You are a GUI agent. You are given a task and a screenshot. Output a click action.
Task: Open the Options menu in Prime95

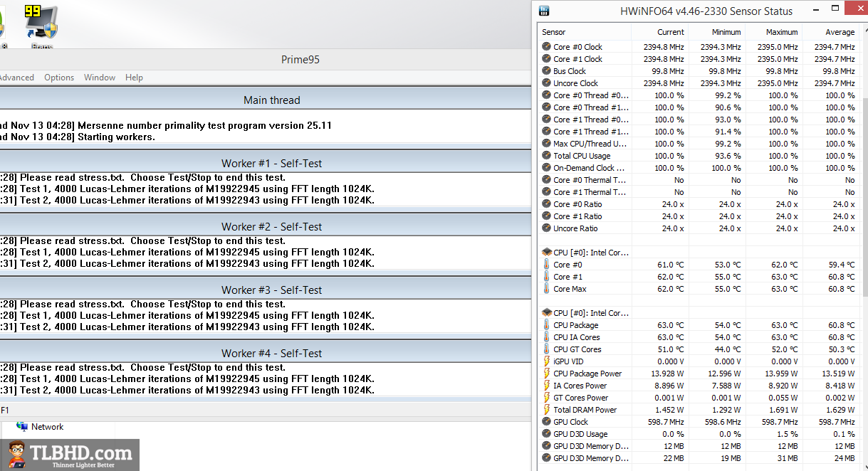tap(59, 78)
